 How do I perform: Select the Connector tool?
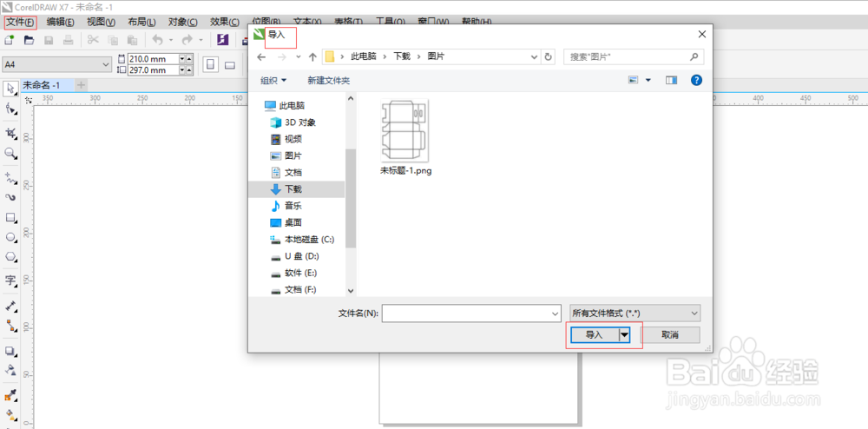[10, 326]
